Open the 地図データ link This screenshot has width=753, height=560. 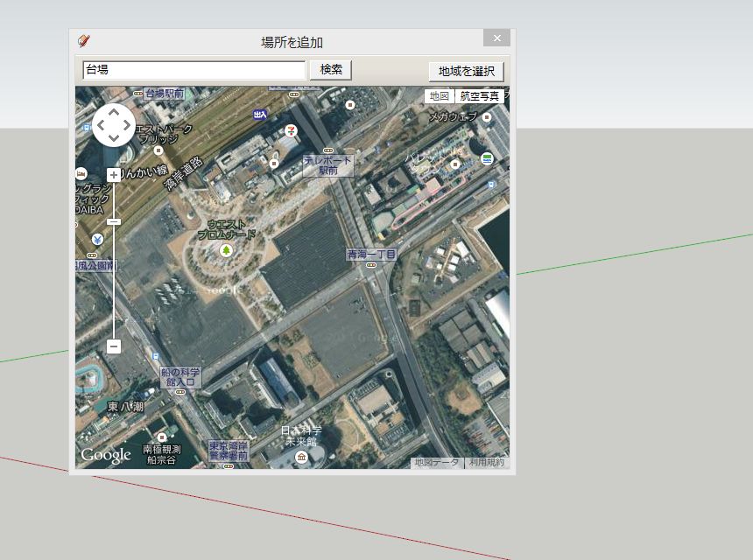coord(437,462)
